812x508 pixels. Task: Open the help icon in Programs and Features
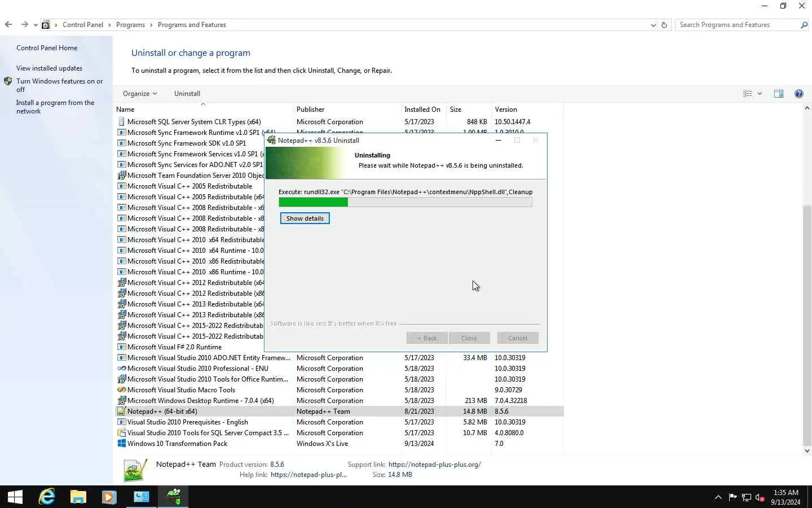(798, 94)
